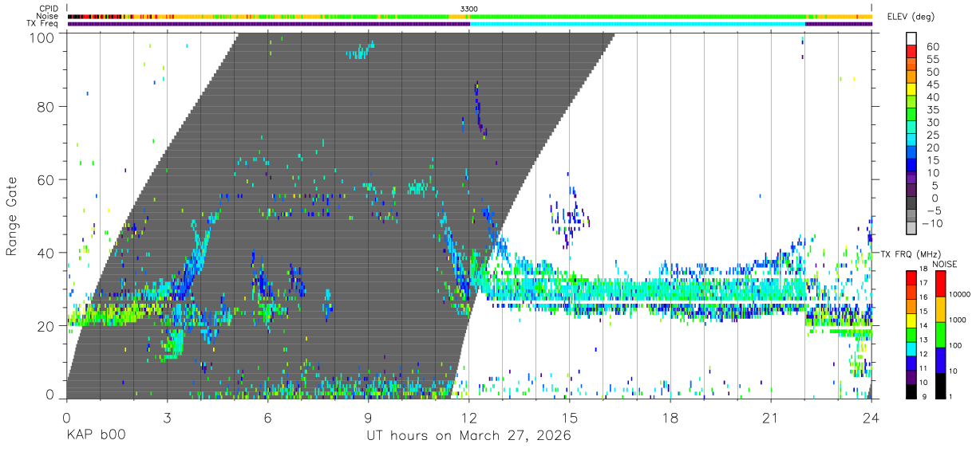Viewport: 980px width, 452px height.
Task: Click the UT hours on March 27, 2026 title
Action: (468, 437)
